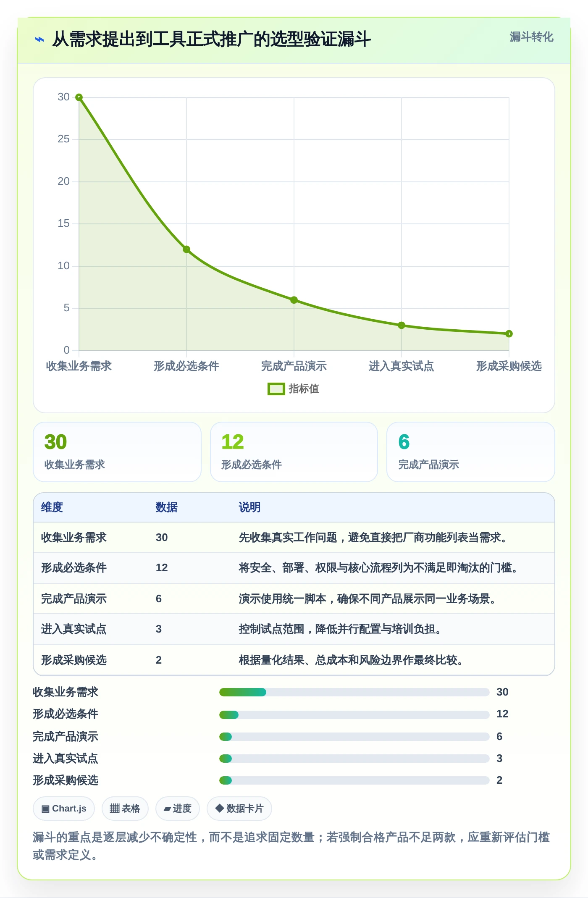Select the 完成产品演示 table row name
Screen dimensions: 588x898
point(74,599)
